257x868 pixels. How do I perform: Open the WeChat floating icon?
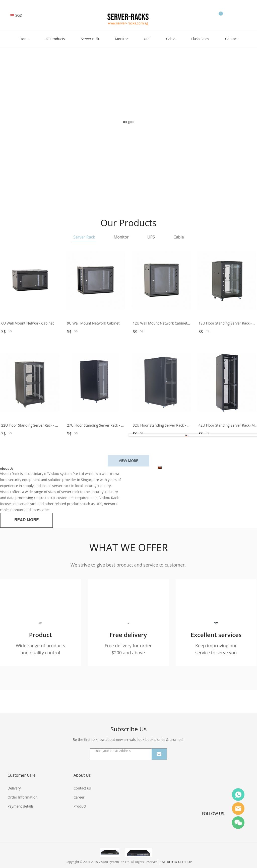click(x=238, y=823)
